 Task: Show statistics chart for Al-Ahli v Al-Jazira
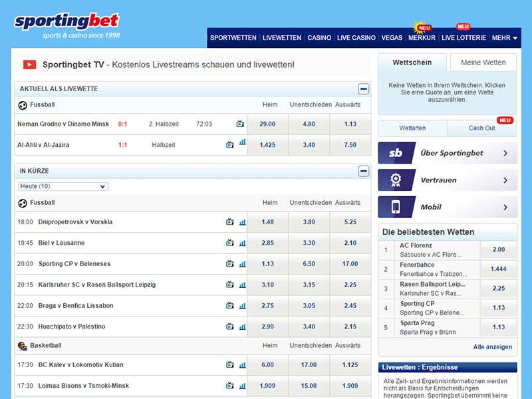point(242,142)
